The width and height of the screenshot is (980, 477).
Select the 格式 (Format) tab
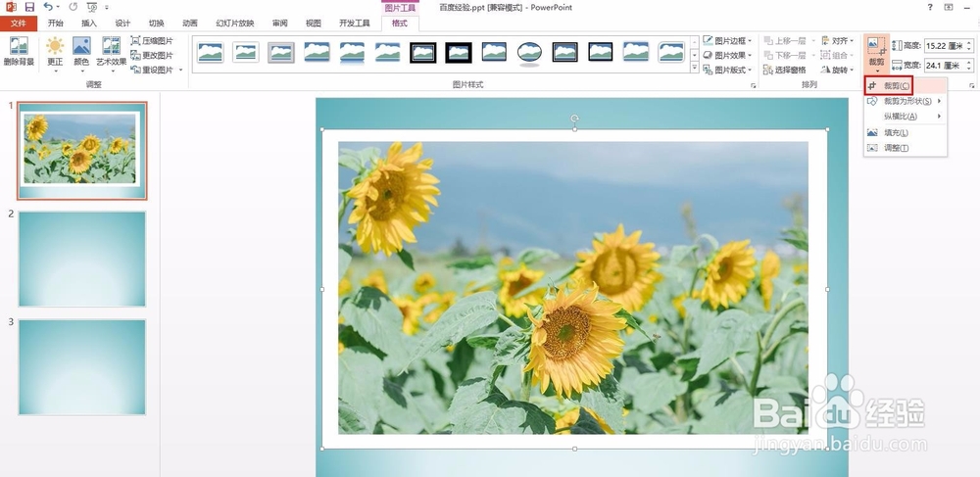click(400, 24)
